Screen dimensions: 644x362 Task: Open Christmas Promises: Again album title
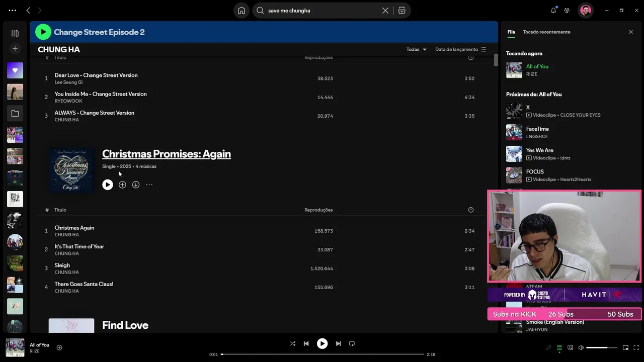(x=167, y=154)
